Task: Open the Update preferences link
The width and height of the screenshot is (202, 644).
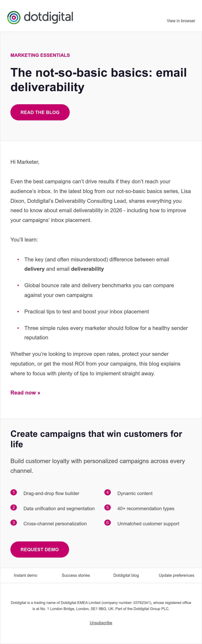Action: 176,575
